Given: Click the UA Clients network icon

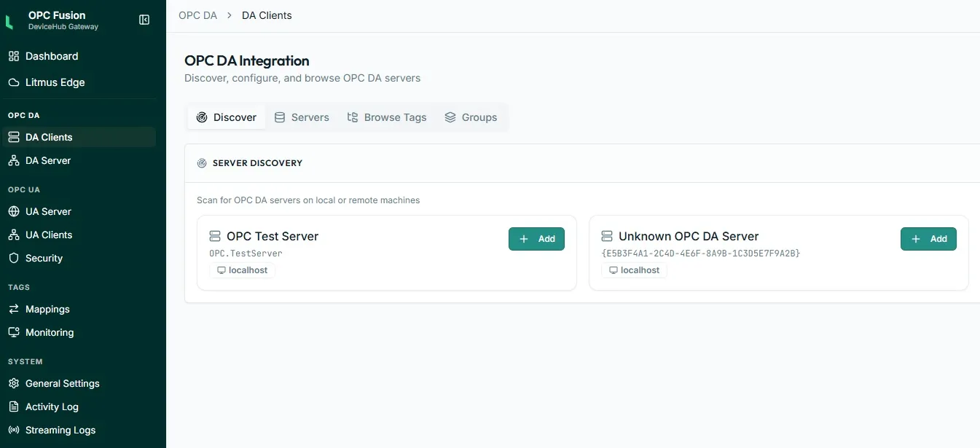Looking at the screenshot, I should click(x=14, y=235).
